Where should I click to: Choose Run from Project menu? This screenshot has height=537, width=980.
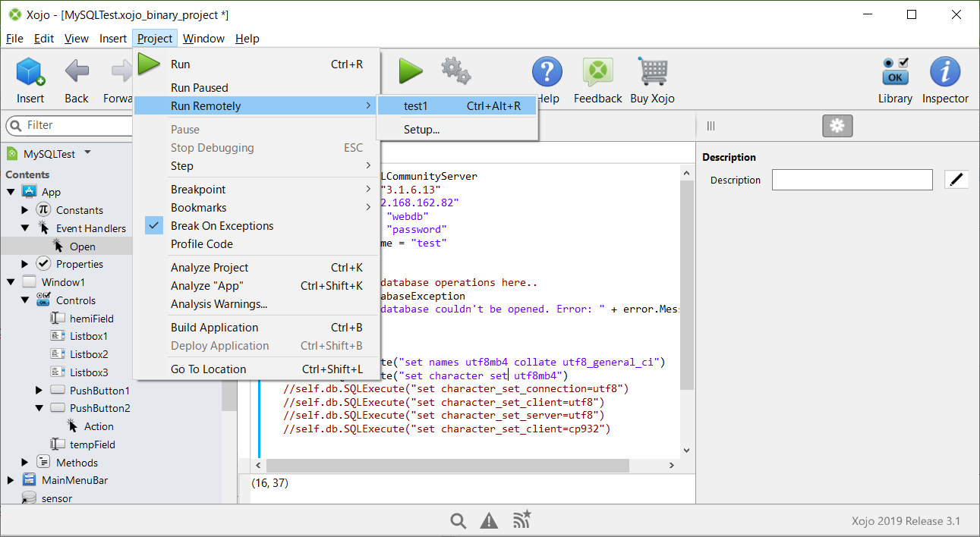256,64
